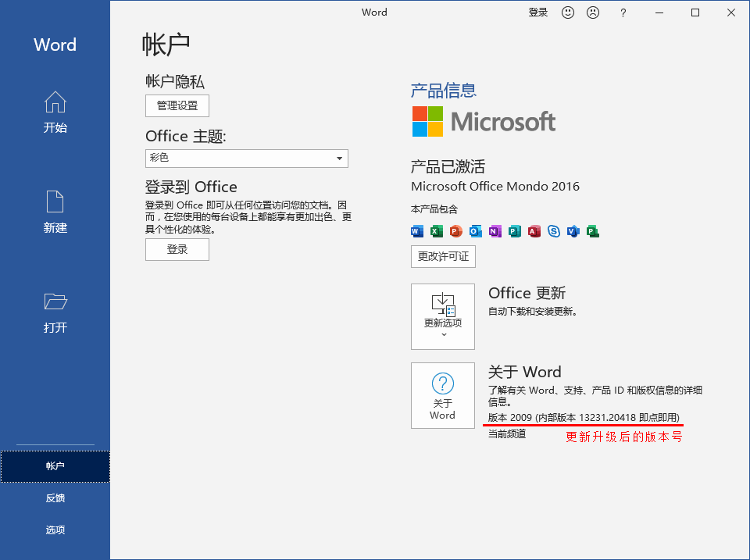
Task: Open the 打开 folder icon
Action: coord(55,301)
